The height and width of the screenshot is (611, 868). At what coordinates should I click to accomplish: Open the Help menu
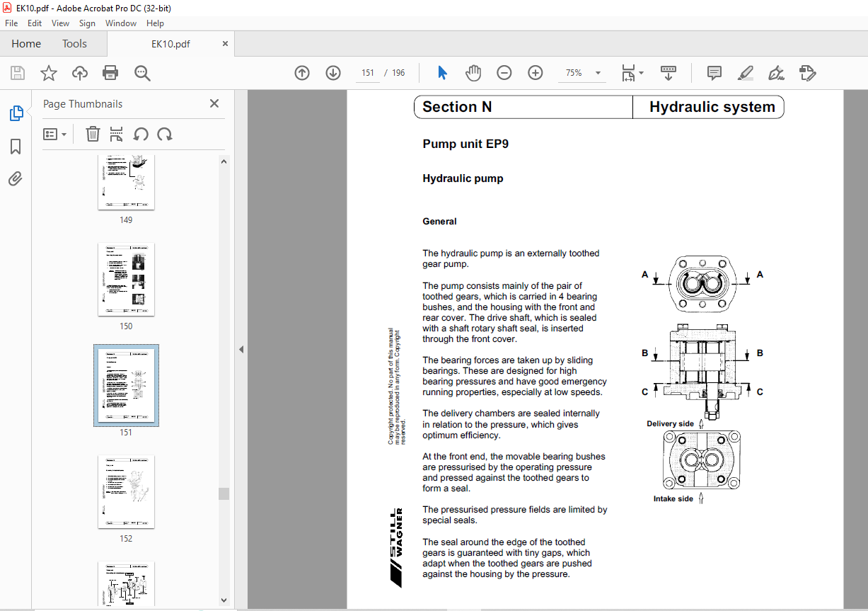coord(155,23)
